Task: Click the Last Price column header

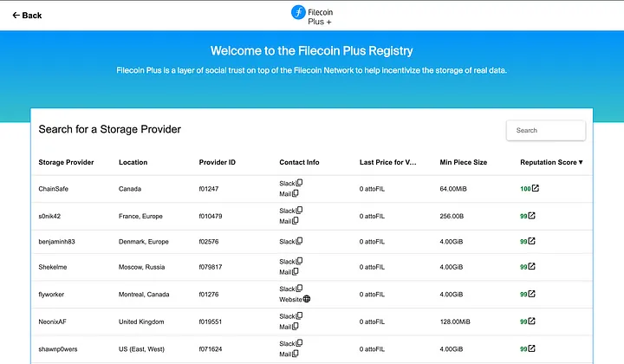Action: click(x=387, y=162)
